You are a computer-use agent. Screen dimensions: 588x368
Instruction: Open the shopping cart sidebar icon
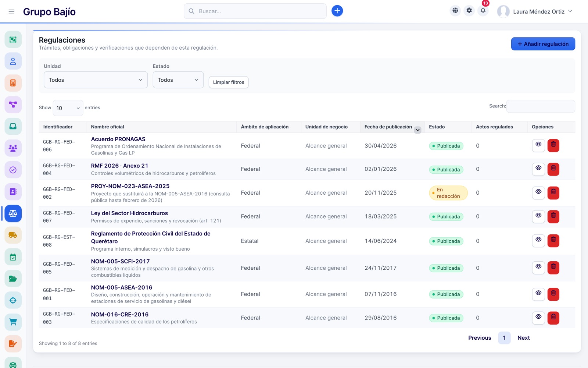[x=13, y=322]
